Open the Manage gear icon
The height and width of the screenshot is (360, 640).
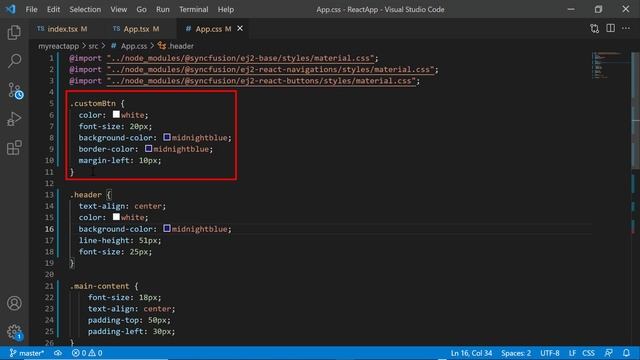click(15, 332)
